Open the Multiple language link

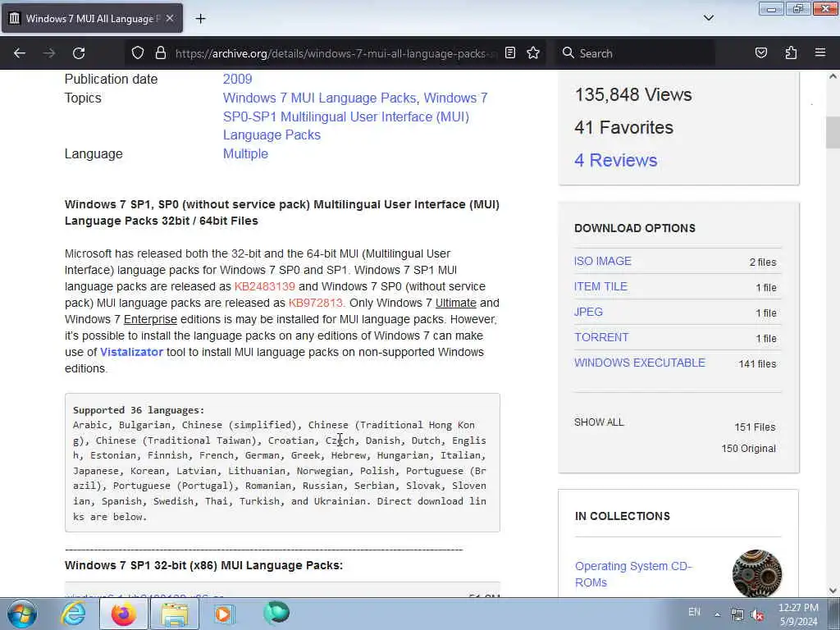coord(245,153)
